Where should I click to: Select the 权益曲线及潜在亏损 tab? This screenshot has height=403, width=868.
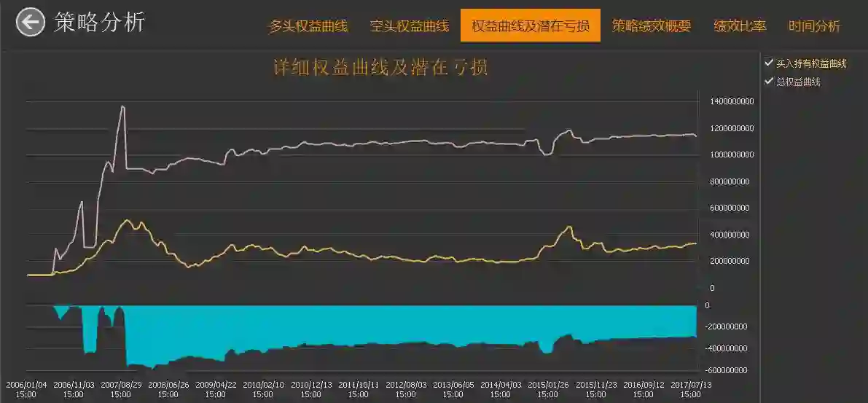tap(531, 26)
